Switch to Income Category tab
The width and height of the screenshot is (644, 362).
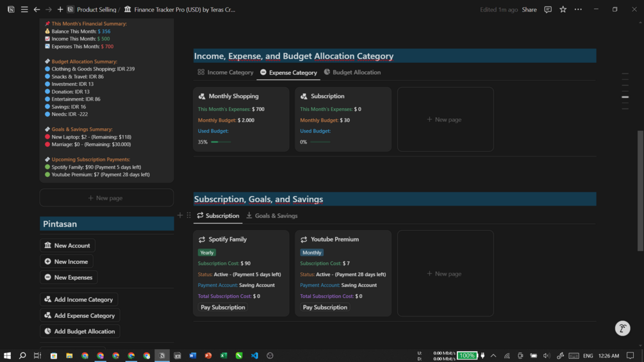point(226,72)
